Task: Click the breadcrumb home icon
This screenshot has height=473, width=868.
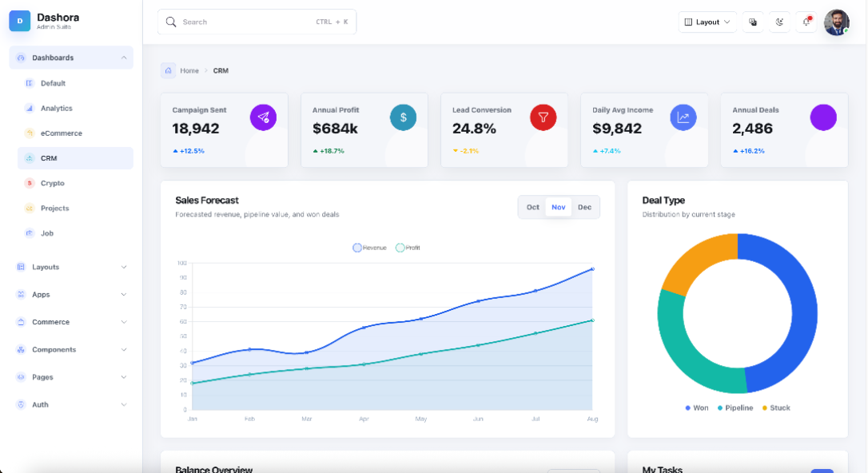Action: (x=169, y=70)
